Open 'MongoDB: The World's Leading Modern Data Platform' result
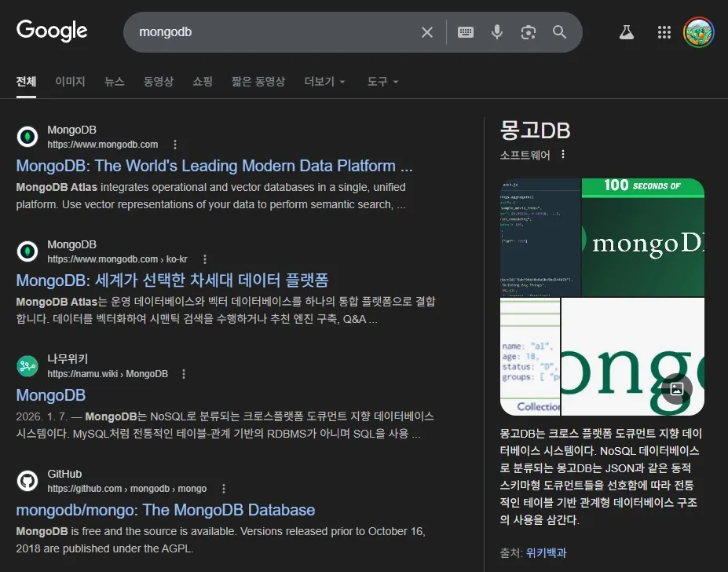Image resolution: width=728 pixels, height=572 pixels. [214, 166]
